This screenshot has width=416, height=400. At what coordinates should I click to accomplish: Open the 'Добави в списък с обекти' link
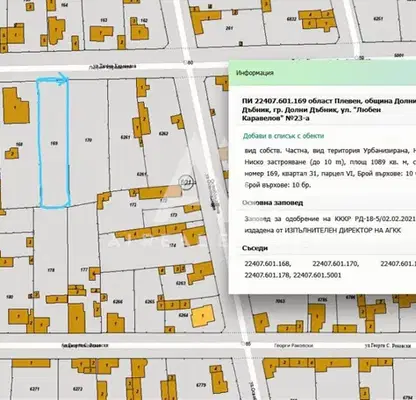283,136
